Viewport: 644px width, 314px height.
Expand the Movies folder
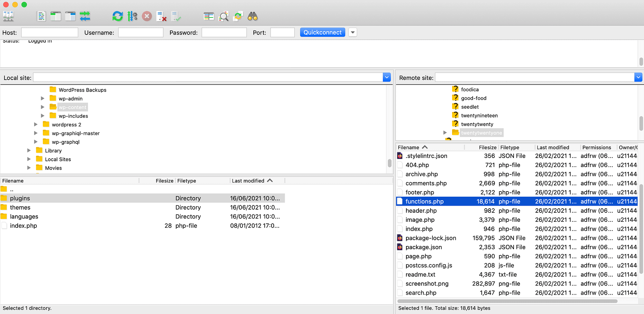(x=29, y=168)
